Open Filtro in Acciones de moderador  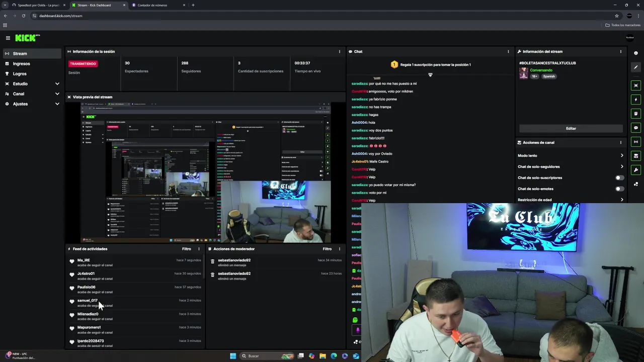(327, 249)
